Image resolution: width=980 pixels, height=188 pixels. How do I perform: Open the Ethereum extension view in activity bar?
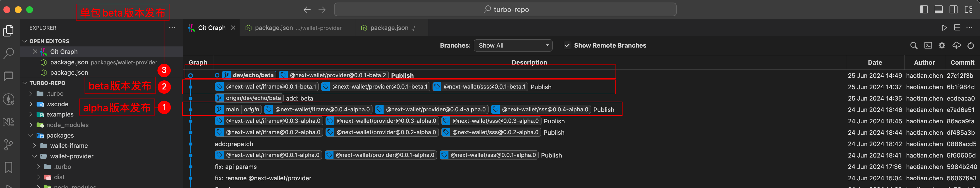click(x=8, y=99)
